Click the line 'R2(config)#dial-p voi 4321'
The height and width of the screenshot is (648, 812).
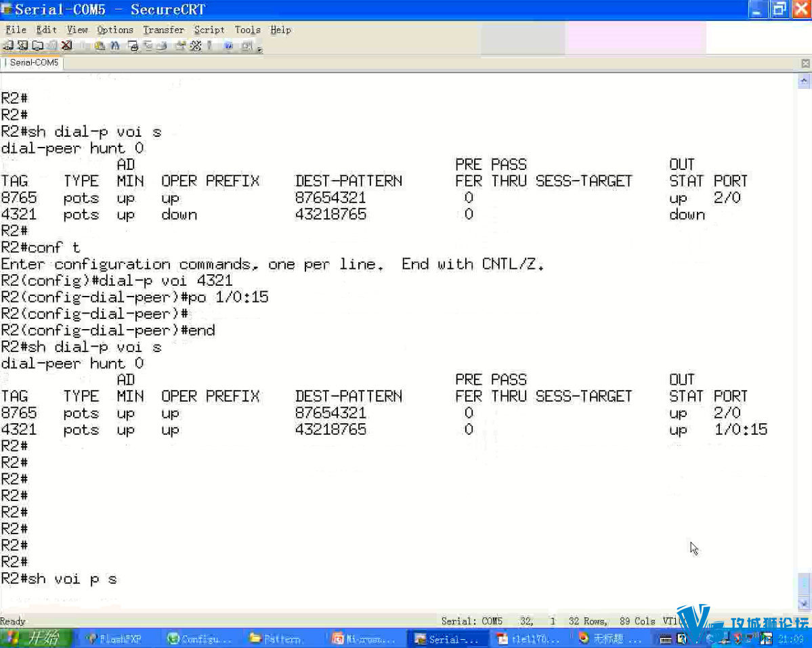click(116, 280)
